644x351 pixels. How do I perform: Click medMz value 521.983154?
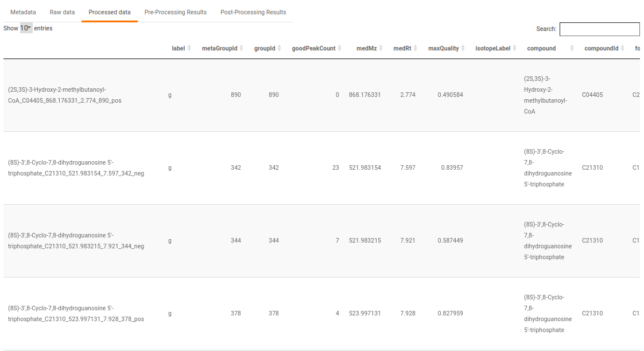tap(364, 167)
